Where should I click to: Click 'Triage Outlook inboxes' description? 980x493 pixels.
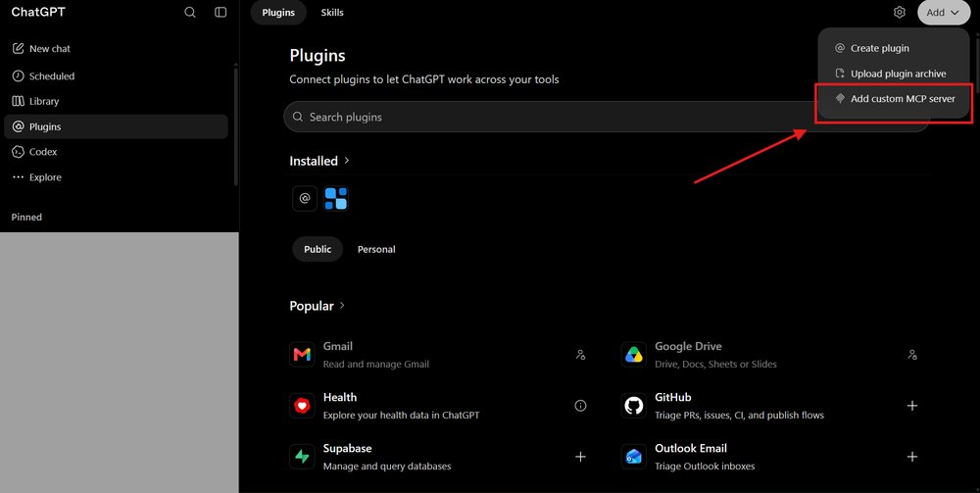pos(705,467)
